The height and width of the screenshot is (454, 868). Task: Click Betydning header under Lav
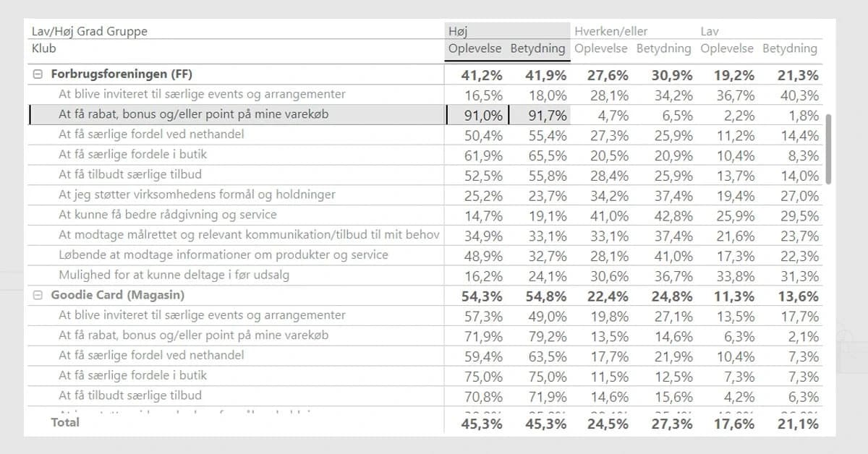click(x=789, y=49)
